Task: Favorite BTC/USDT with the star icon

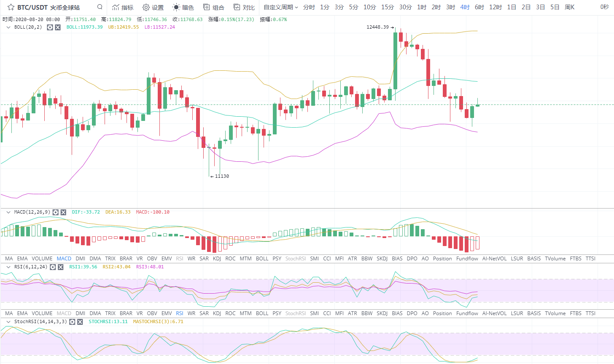Action: point(11,7)
